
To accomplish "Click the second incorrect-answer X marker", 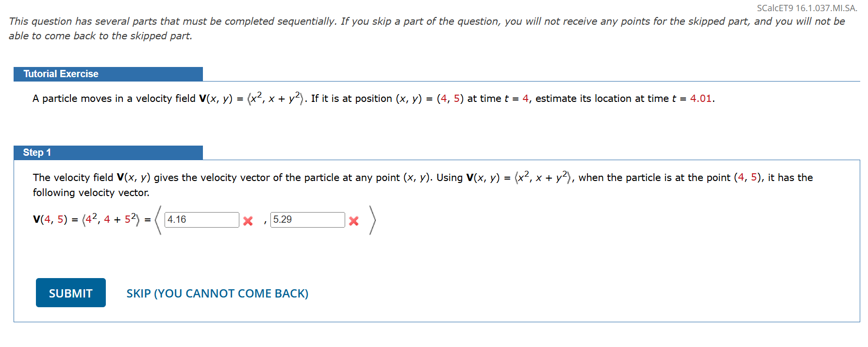I will pos(353,221).
